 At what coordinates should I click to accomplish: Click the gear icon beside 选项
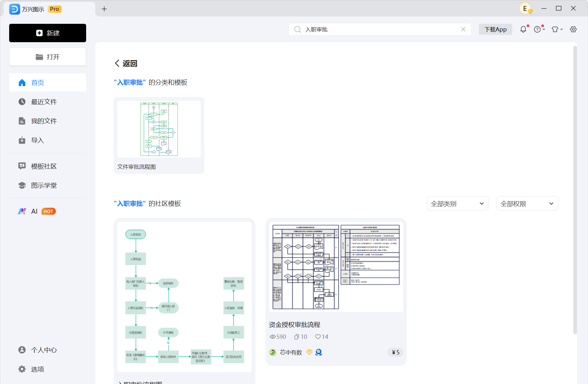pyautogui.click(x=22, y=369)
